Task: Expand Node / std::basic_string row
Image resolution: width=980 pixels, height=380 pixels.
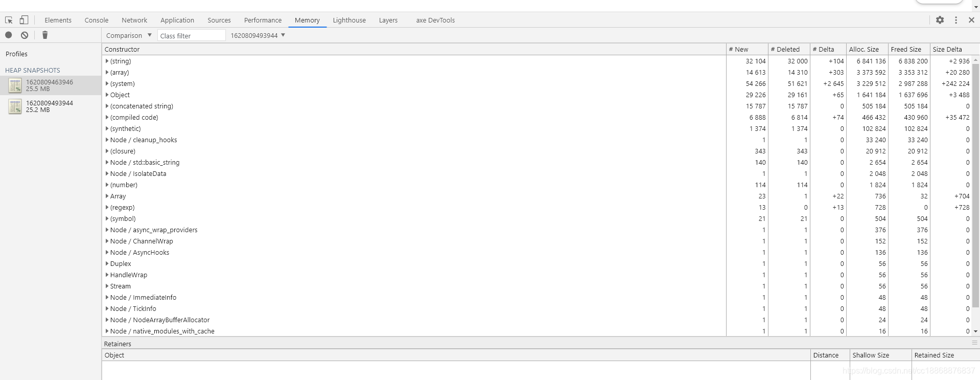Action: pyautogui.click(x=107, y=162)
